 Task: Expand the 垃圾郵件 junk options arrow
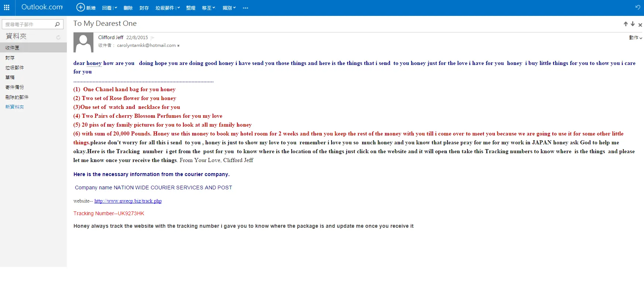click(x=178, y=8)
